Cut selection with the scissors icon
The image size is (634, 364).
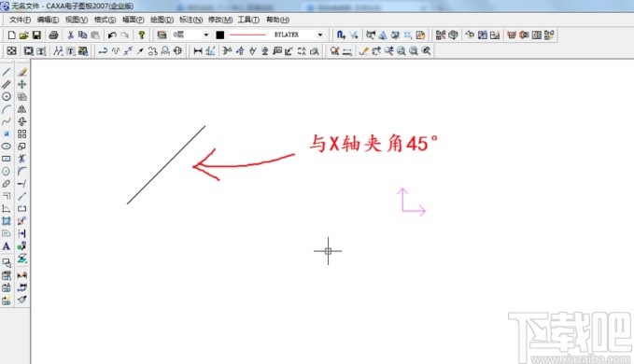point(70,35)
